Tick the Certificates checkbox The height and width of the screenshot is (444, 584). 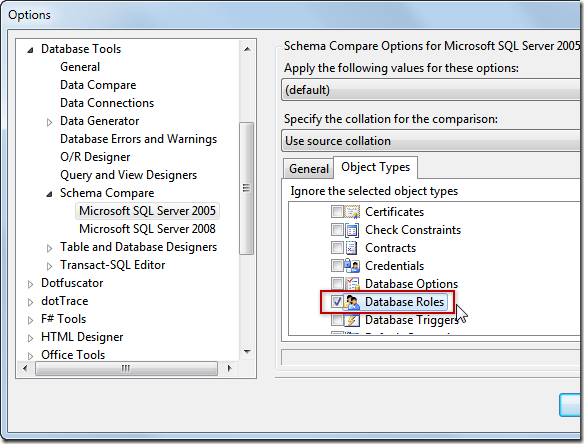point(337,212)
